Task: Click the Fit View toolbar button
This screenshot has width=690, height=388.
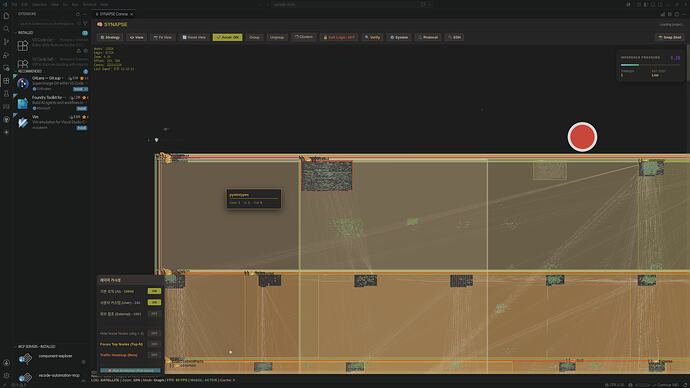Action: 162,37
